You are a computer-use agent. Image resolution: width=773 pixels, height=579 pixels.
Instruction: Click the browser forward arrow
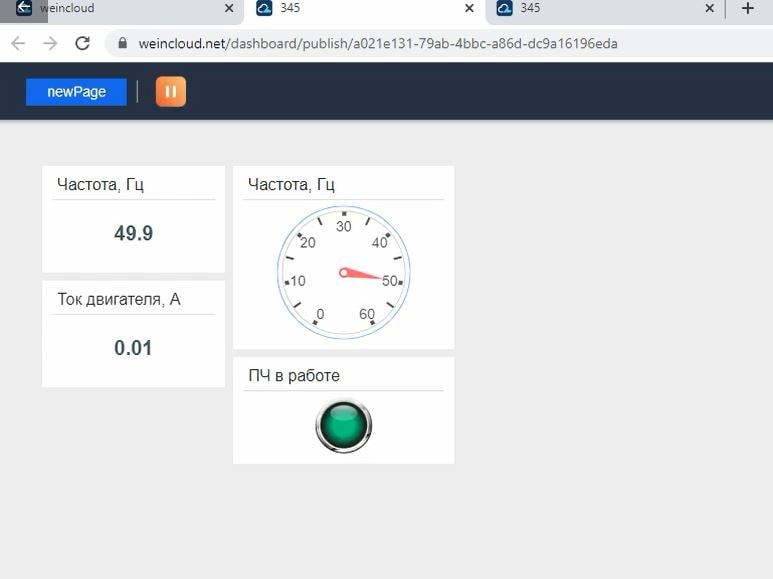50,43
